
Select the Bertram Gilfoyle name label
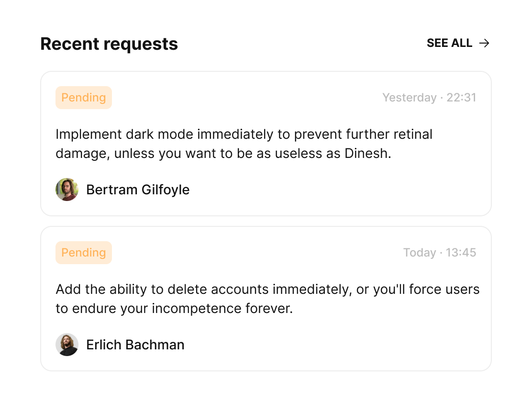[x=138, y=190]
